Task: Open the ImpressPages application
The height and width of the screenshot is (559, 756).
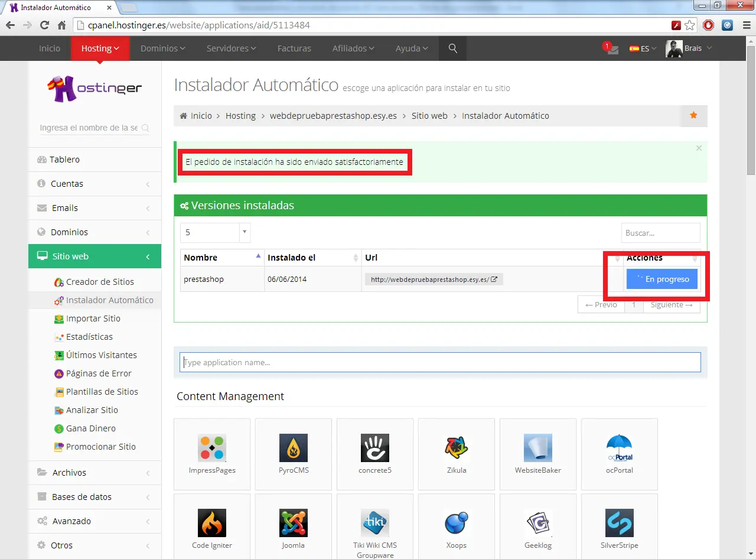Action: pos(212,453)
